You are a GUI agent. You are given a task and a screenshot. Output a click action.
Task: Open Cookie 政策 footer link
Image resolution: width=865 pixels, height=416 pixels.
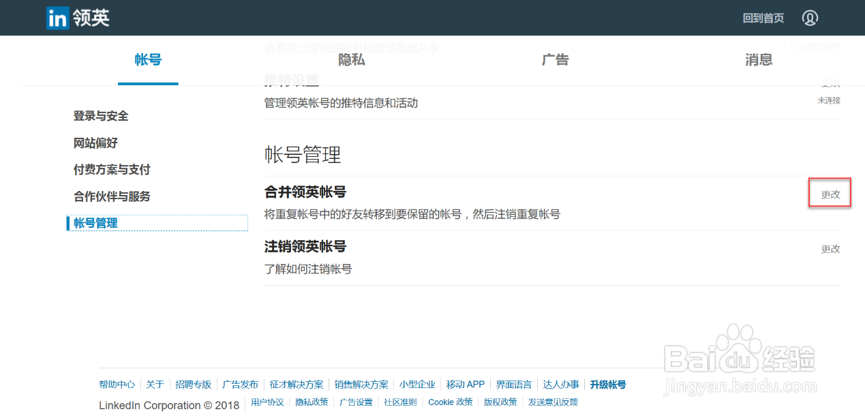(450, 402)
